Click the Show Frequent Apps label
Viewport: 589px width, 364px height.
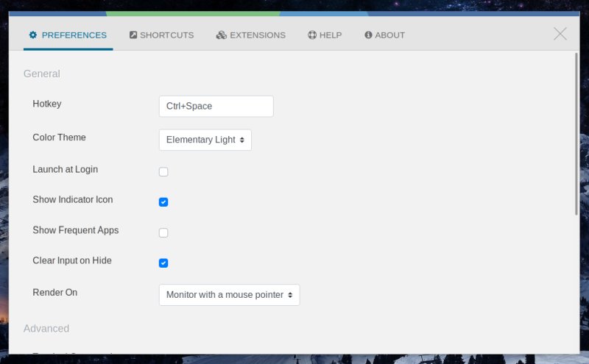[x=76, y=230]
